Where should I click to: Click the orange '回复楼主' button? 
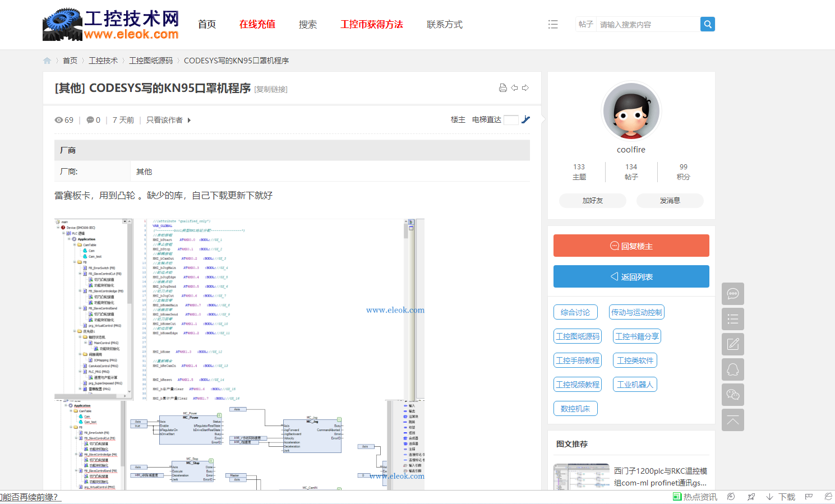(x=631, y=246)
